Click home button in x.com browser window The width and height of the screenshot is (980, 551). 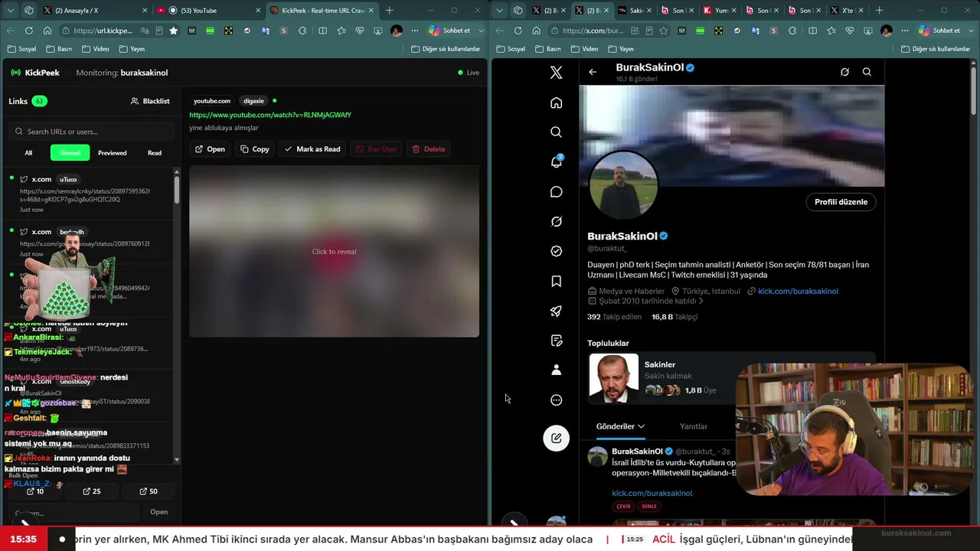[537, 31]
